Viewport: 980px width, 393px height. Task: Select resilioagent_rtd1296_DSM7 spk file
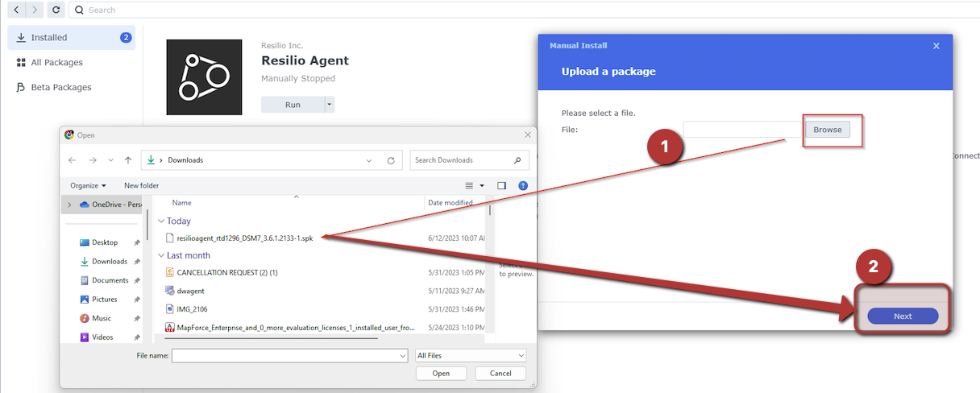244,238
